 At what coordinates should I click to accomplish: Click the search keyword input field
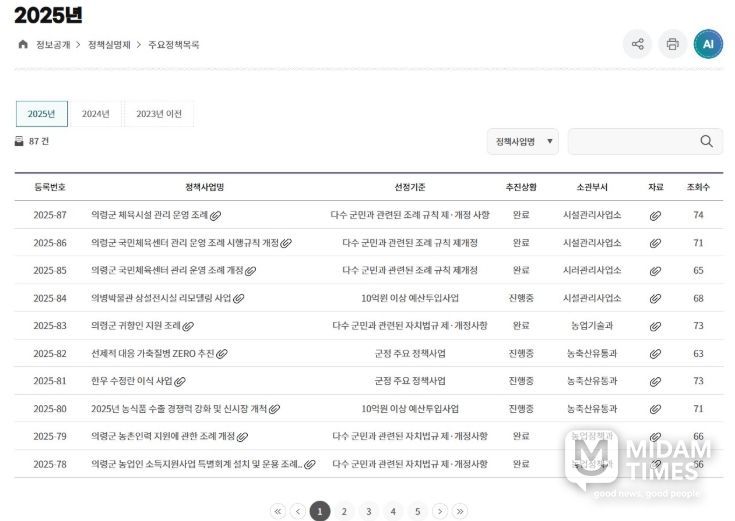click(x=630, y=142)
